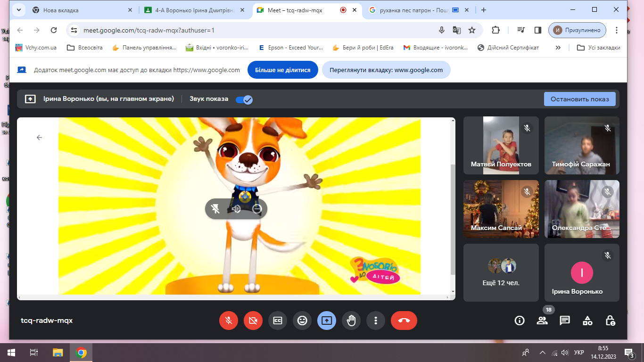Open Windows Start menu

pos(11,353)
